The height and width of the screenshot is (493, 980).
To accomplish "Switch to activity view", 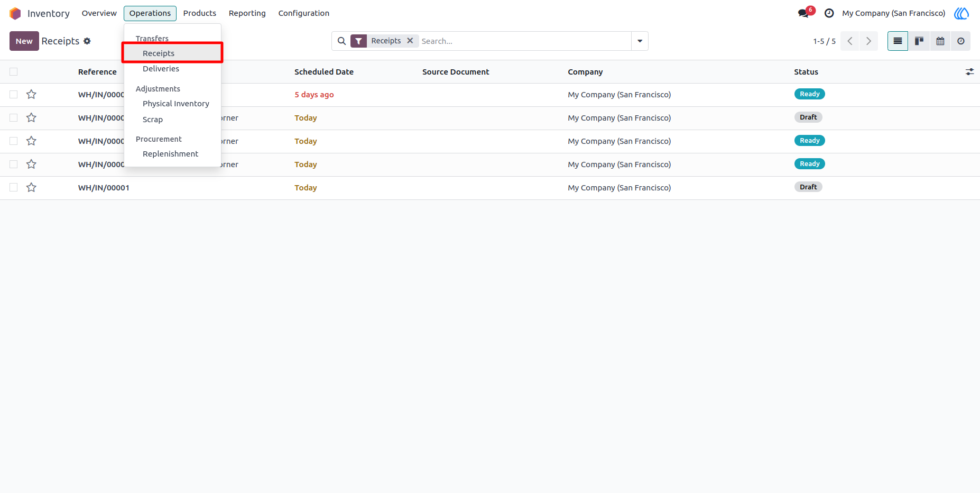I will coord(961,41).
